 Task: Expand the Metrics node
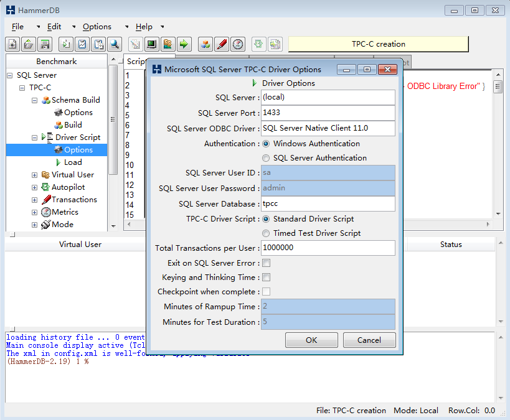(x=34, y=213)
